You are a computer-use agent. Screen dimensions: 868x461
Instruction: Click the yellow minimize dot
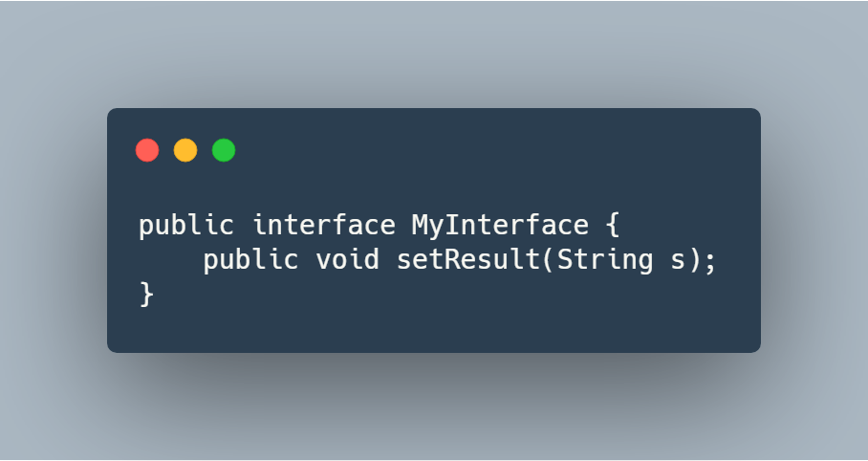point(185,150)
